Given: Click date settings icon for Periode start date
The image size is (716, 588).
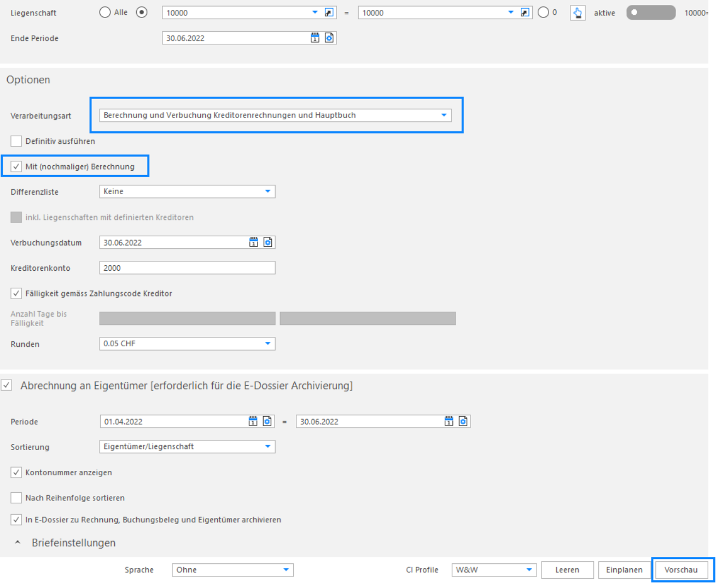Looking at the screenshot, I should [267, 421].
